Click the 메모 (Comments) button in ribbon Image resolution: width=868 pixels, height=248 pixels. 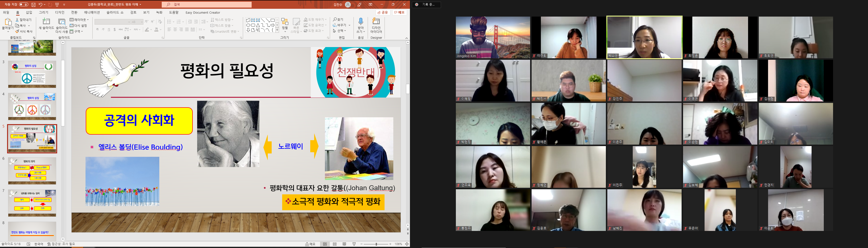(x=400, y=12)
